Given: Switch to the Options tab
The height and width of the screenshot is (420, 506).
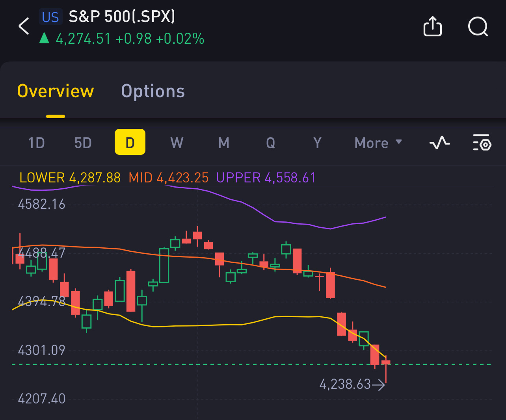Looking at the screenshot, I should 153,91.
